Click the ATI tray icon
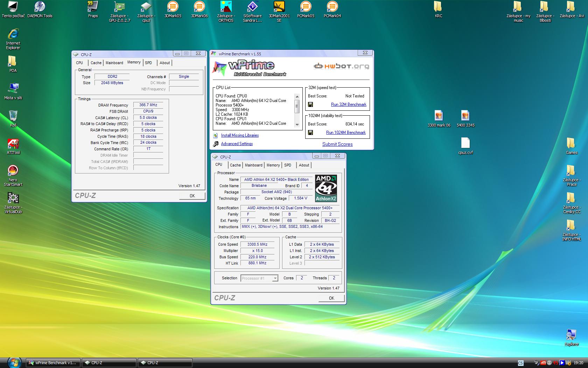The height and width of the screenshot is (368, 588). tap(543, 363)
